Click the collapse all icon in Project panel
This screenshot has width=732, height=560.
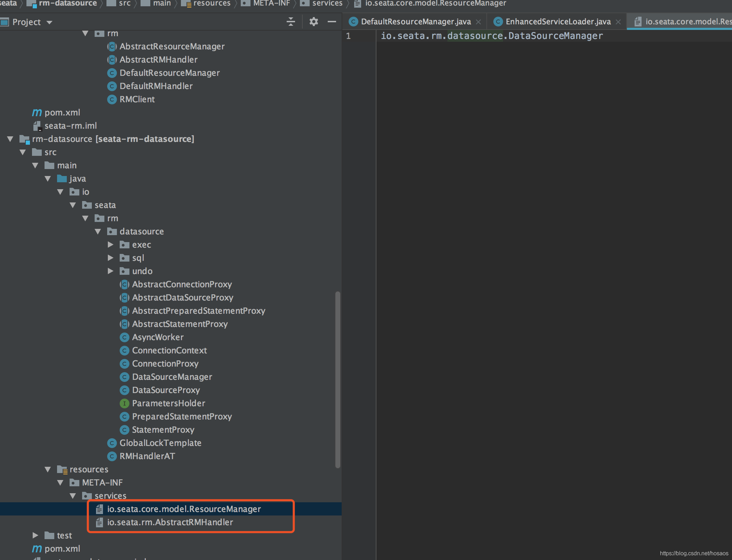[291, 22]
